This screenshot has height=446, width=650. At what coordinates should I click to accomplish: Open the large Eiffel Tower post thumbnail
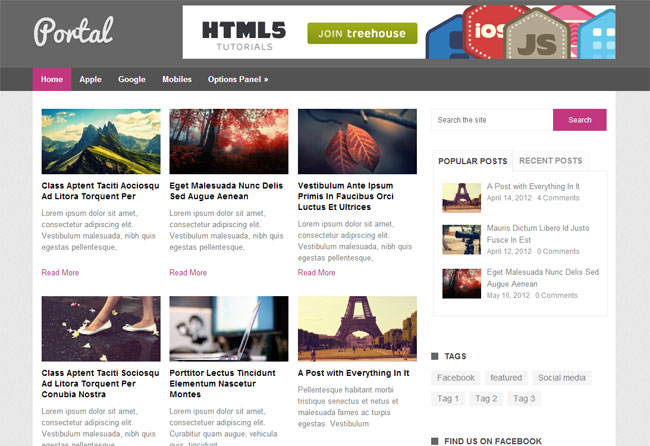click(357, 329)
